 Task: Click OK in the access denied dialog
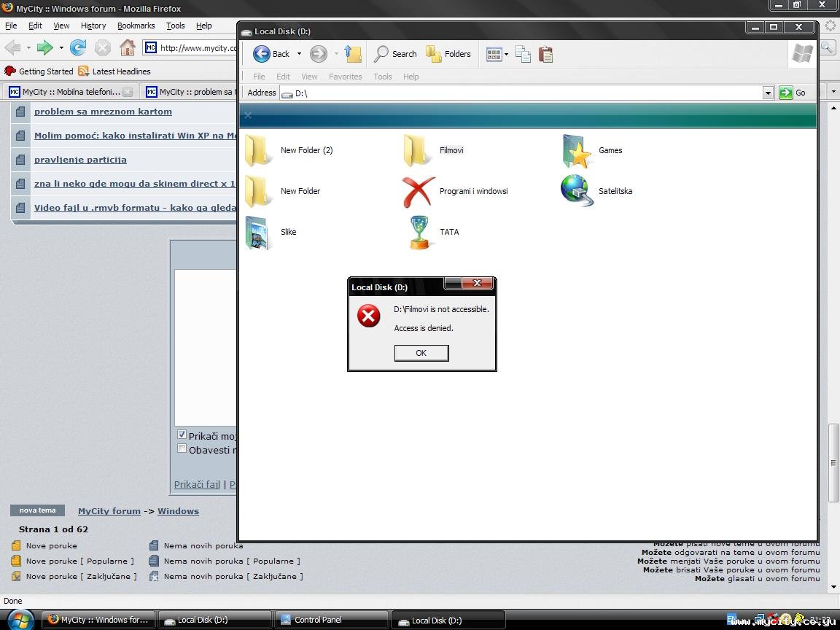(421, 352)
